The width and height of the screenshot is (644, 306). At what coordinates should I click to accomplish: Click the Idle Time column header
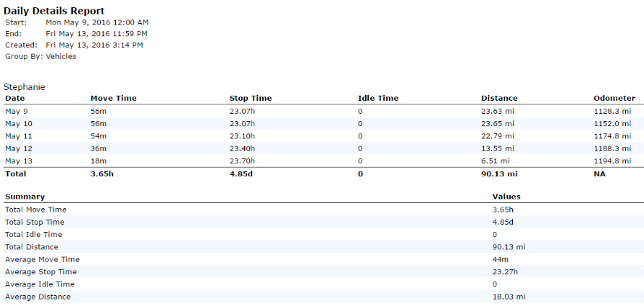click(378, 98)
